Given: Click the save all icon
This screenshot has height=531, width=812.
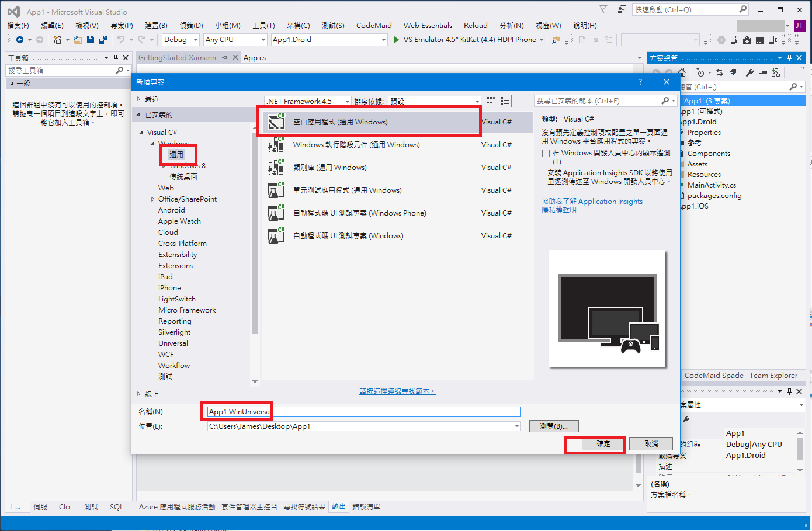Looking at the screenshot, I should (103, 40).
